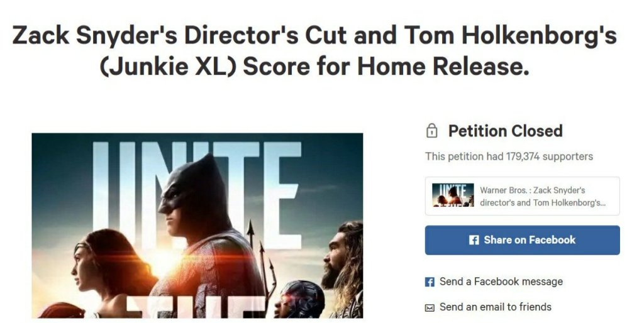Screen dimensions: 644x323
Task: Click the Petition Closed heading text
Action: coord(505,131)
